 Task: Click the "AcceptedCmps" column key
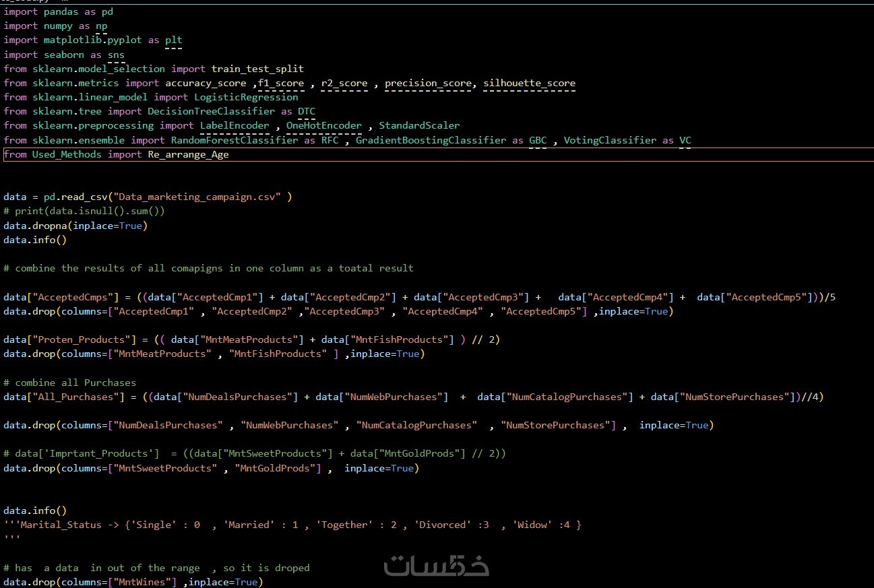[x=75, y=297]
